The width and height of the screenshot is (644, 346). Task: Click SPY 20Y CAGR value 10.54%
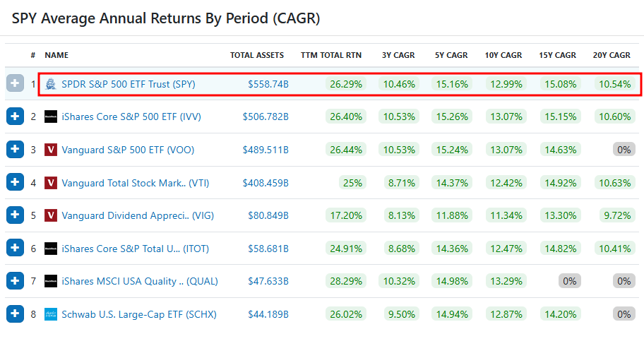coord(614,84)
